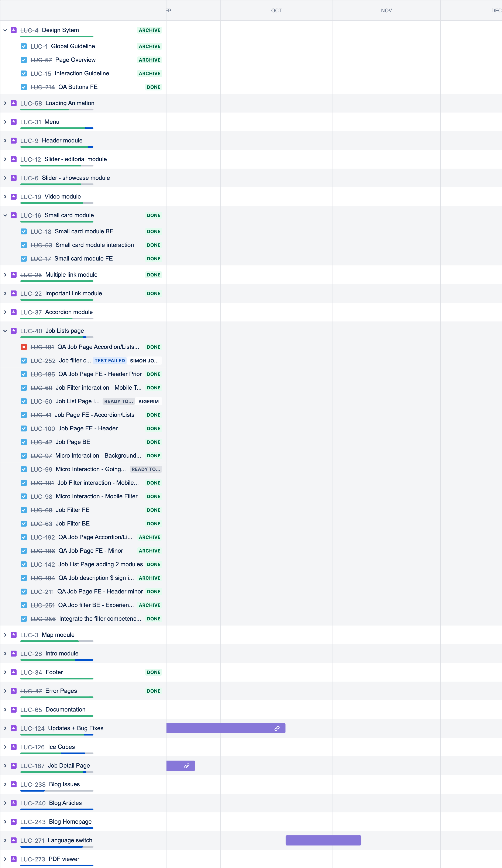Click the progress bar under LUC-28 Intro module

(x=57, y=660)
